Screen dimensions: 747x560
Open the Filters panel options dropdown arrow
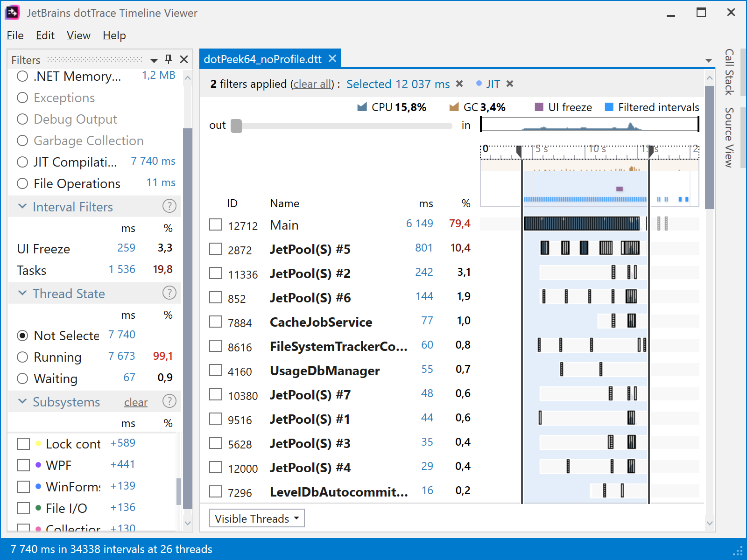click(x=154, y=60)
